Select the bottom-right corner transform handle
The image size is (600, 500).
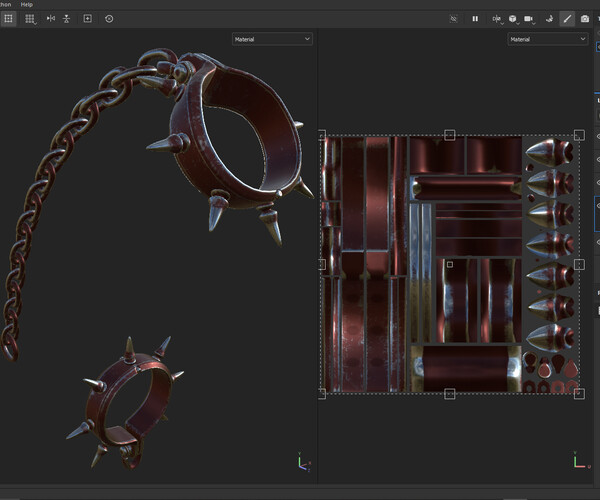point(579,394)
